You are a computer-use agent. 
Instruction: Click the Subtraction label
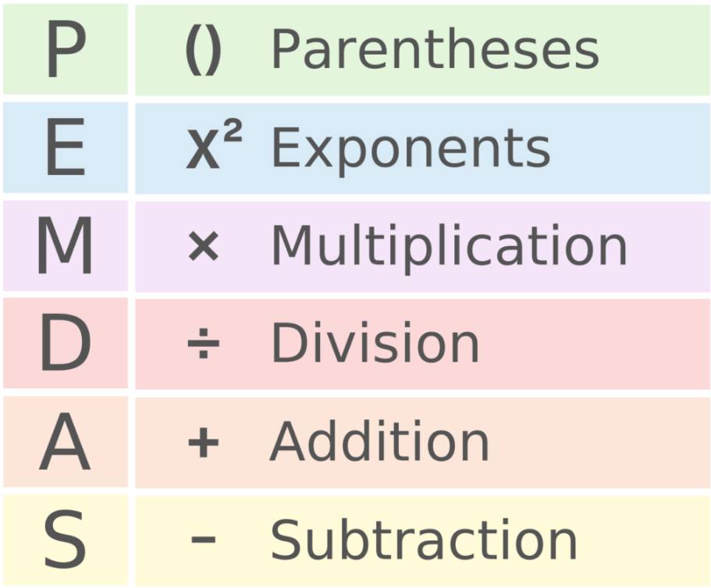(424, 540)
